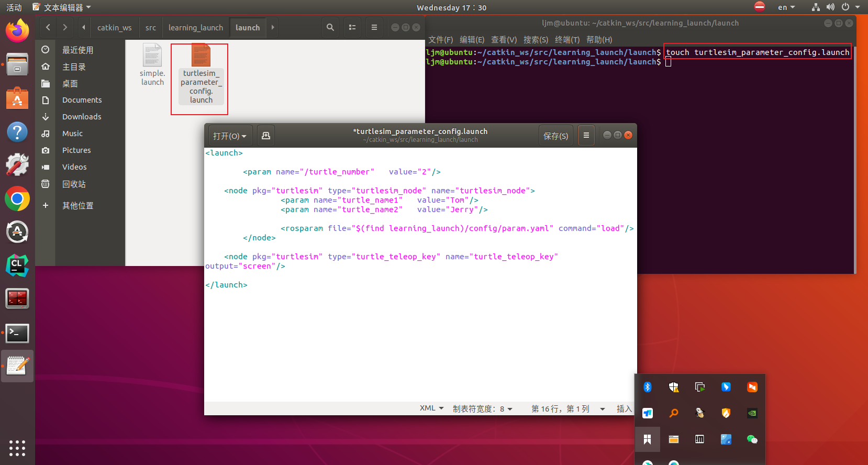Open 回收站 trash in the Files sidebar

[x=74, y=184]
